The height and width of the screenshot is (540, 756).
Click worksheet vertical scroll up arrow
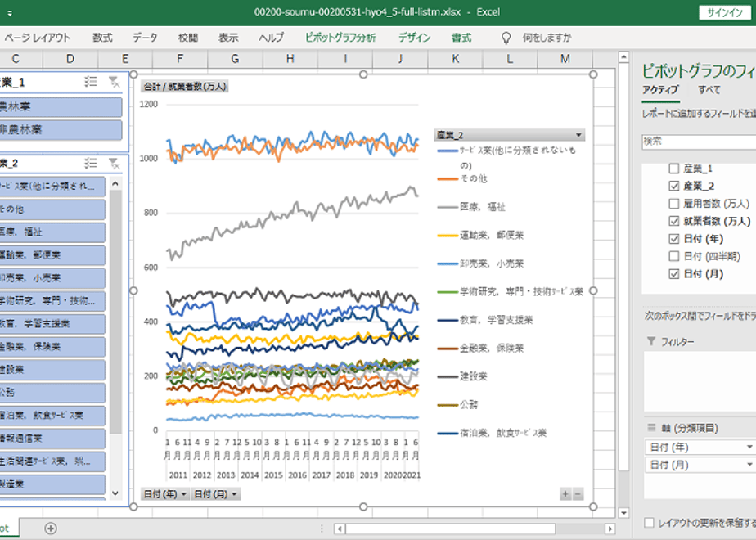coord(623,57)
